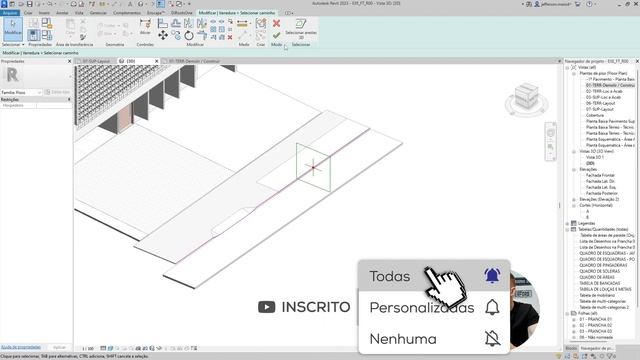
Task: Switch to Navegador de projeto bottom tab
Action: point(596,348)
